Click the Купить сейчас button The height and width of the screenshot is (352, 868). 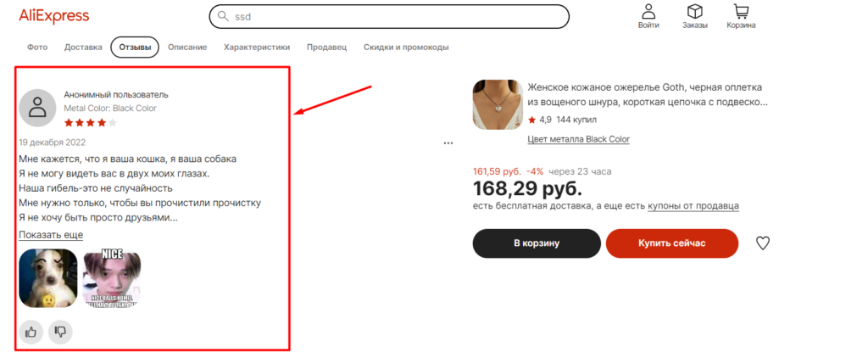click(x=672, y=243)
